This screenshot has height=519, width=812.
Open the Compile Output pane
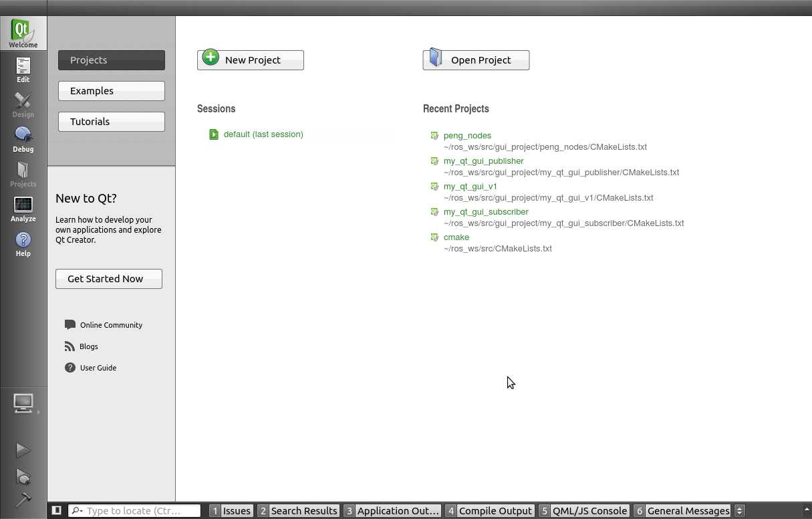point(490,510)
